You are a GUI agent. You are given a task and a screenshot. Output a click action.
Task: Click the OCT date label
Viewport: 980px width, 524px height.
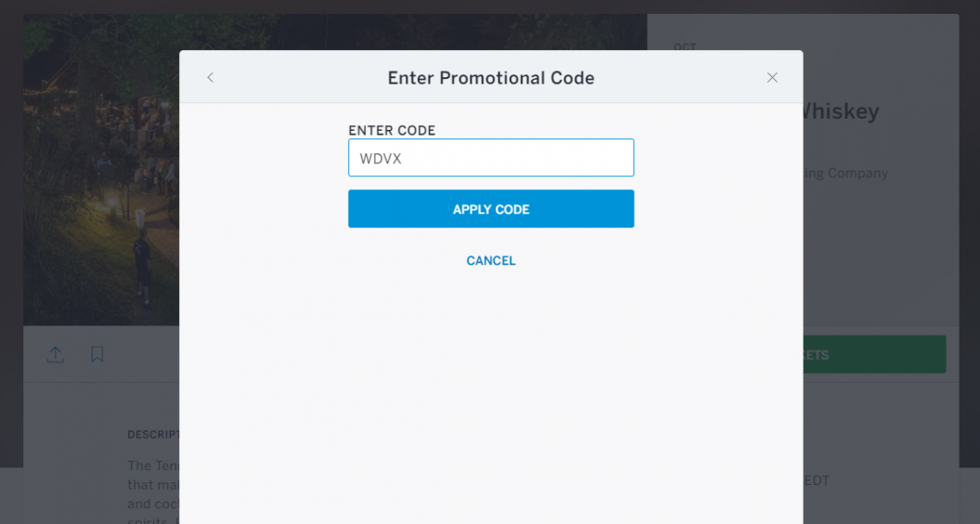point(685,46)
